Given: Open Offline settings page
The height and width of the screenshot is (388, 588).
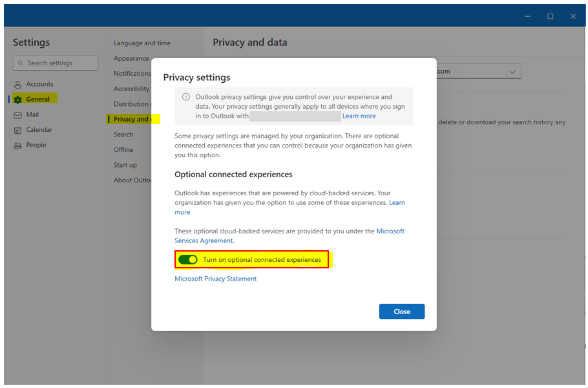Looking at the screenshot, I should [x=123, y=150].
